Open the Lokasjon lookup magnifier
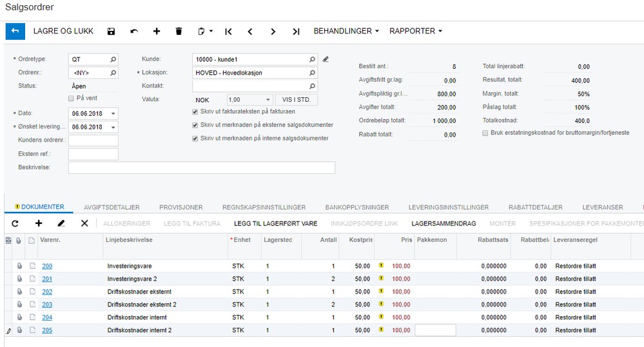 click(x=312, y=73)
